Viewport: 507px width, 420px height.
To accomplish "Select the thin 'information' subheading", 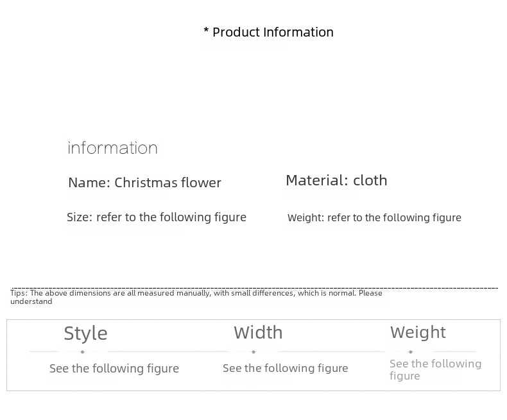I will tap(113, 148).
